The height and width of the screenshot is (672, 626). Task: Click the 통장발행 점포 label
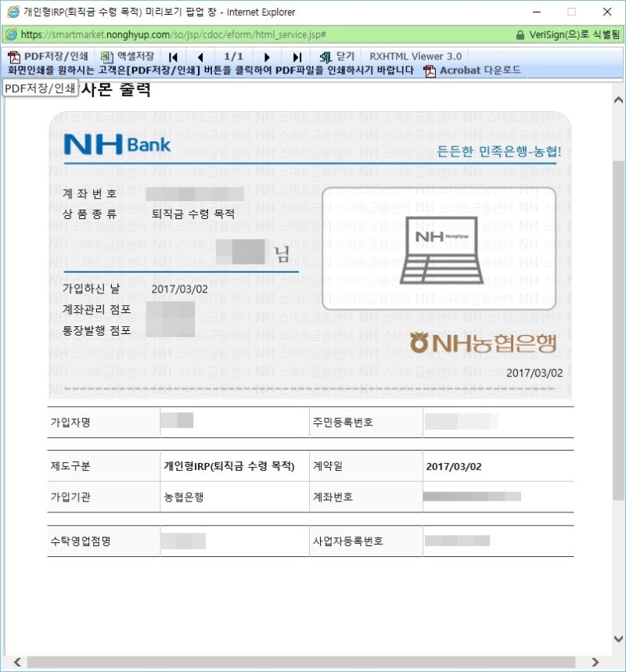[97, 330]
